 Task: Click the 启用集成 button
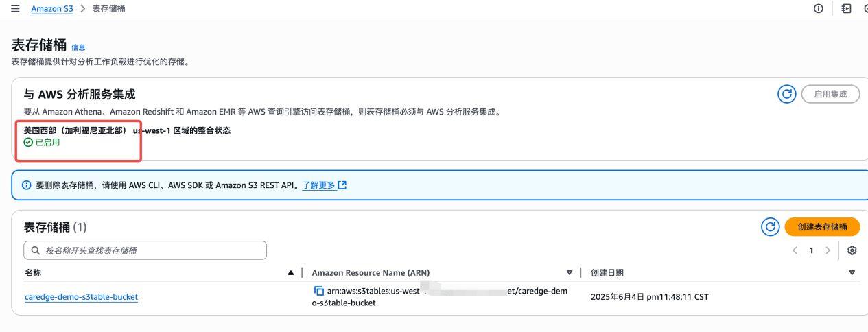tap(830, 94)
